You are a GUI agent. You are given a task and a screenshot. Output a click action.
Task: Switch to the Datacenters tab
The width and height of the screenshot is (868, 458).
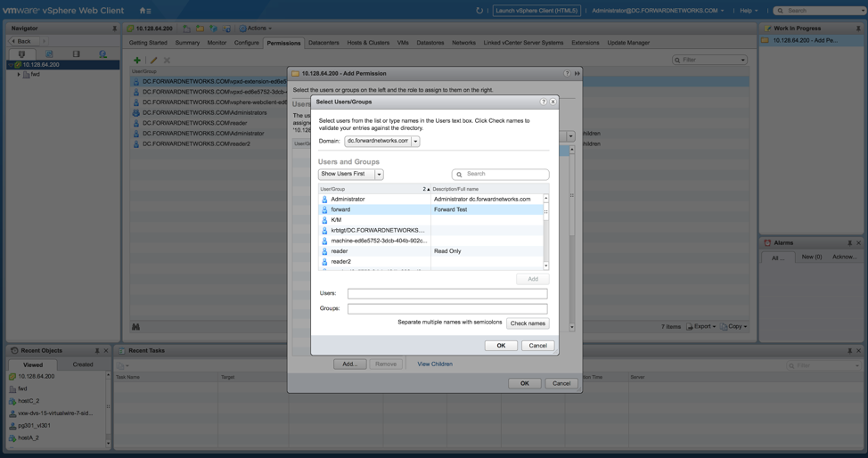[x=323, y=43]
